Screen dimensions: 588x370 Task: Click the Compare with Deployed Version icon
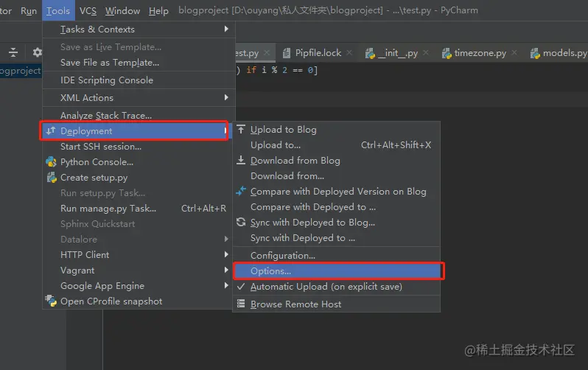(x=241, y=191)
